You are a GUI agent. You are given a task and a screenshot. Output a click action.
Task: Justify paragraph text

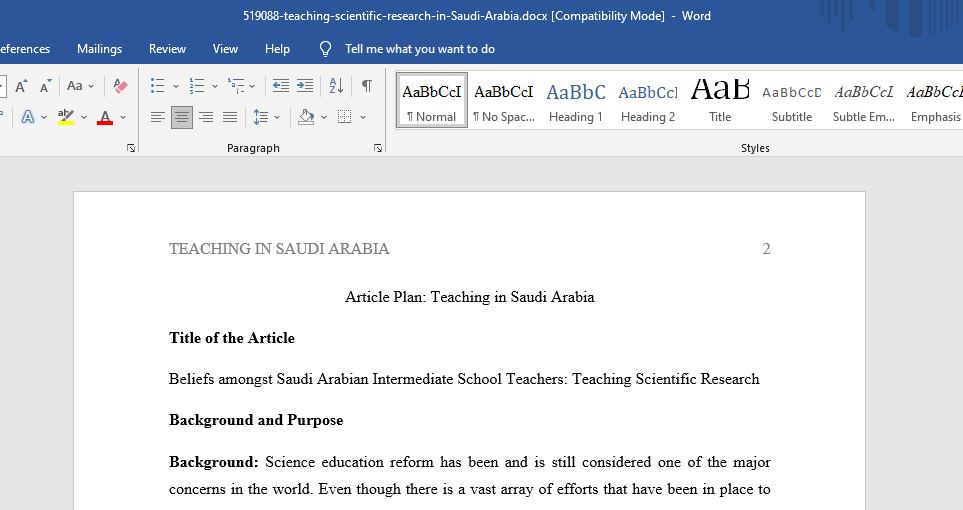tap(230, 117)
